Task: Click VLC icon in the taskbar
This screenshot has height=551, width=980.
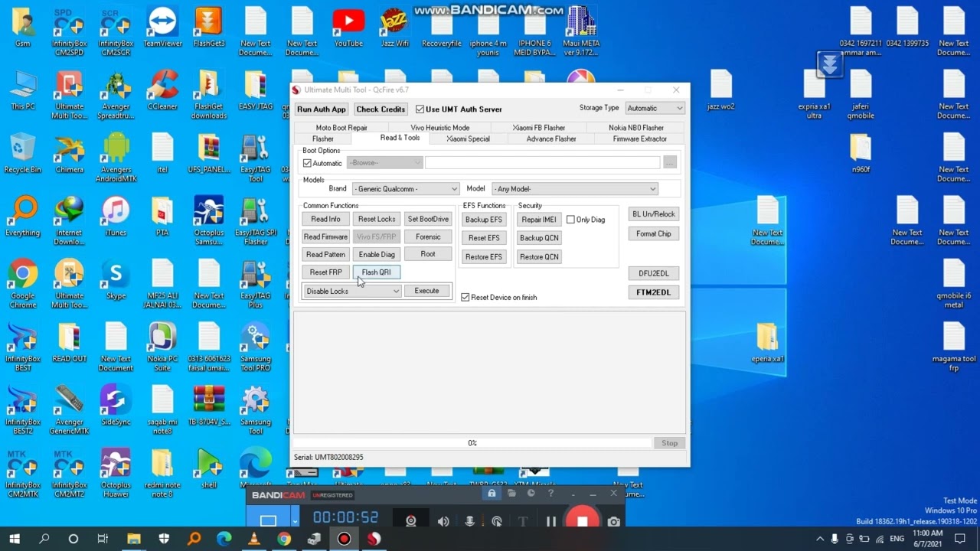Action: pyautogui.click(x=253, y=539)
